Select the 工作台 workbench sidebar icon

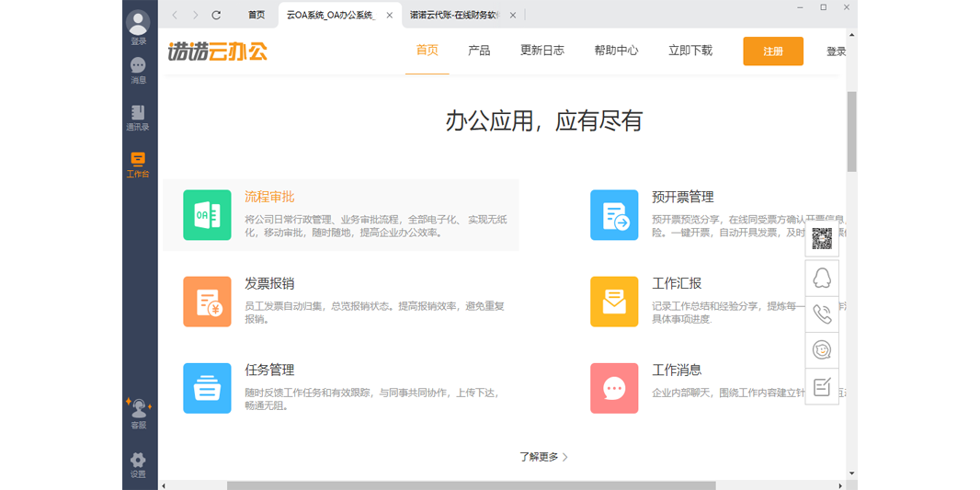[x=138, y=160]
